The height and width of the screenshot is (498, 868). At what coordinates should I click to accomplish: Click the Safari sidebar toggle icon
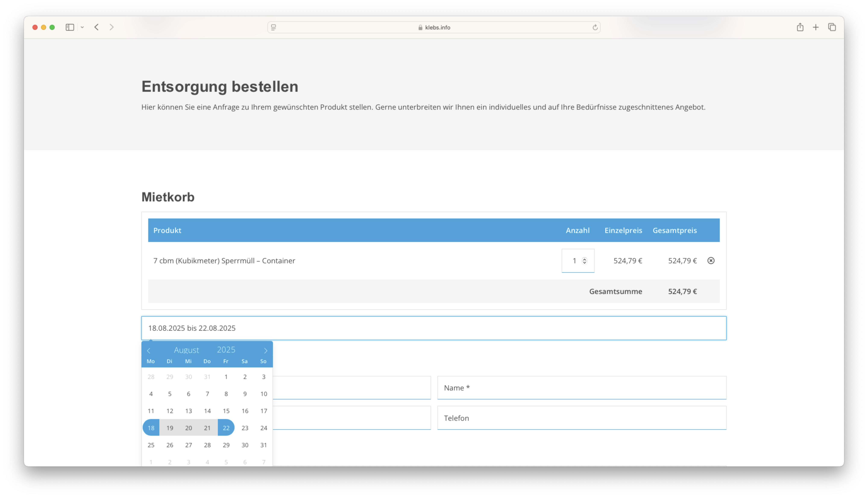(x=70, y=27)
